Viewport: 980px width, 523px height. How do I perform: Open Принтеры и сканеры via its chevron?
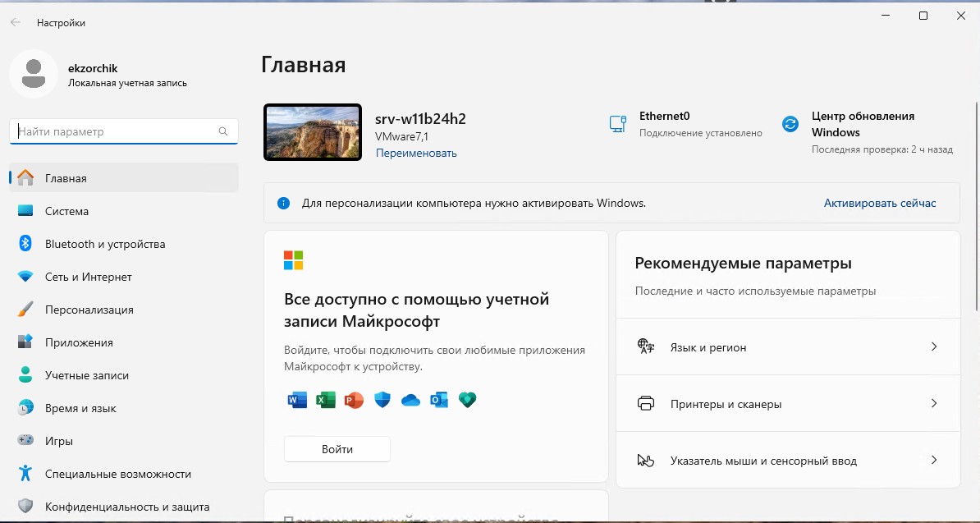pos(934,403)
